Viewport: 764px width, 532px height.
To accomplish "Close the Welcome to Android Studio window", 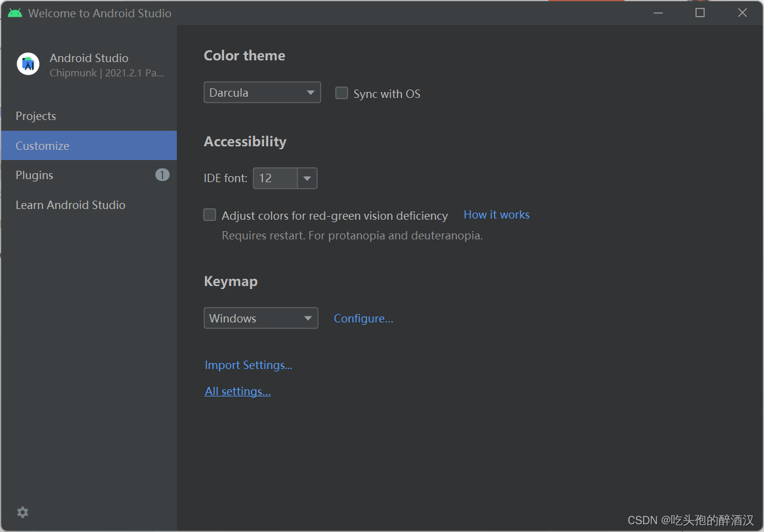I will pos(742,13).
